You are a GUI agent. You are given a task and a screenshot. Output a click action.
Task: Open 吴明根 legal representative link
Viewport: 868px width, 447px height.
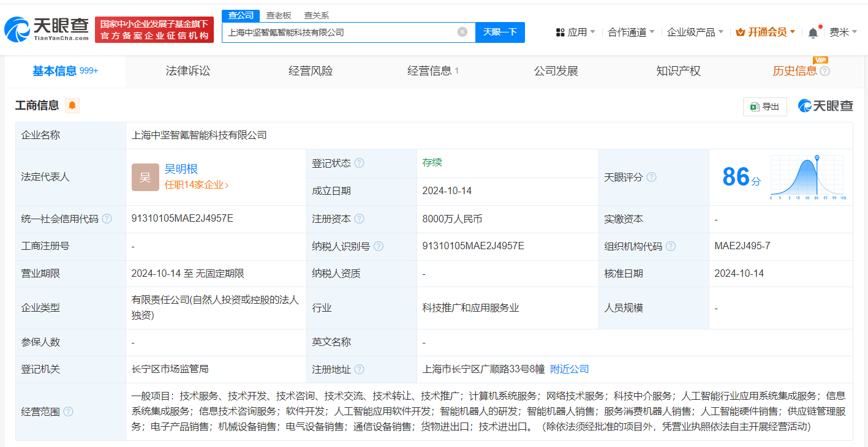[181, 170]
